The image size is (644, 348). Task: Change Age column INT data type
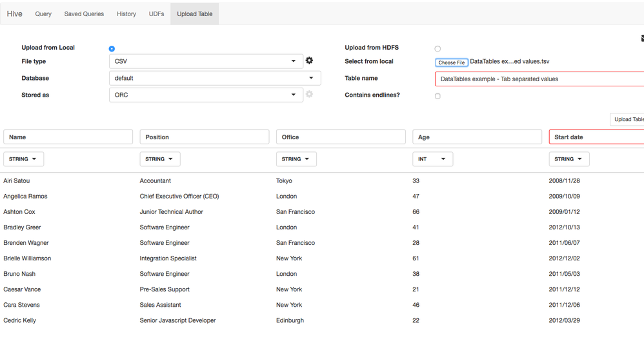point(432,159)
